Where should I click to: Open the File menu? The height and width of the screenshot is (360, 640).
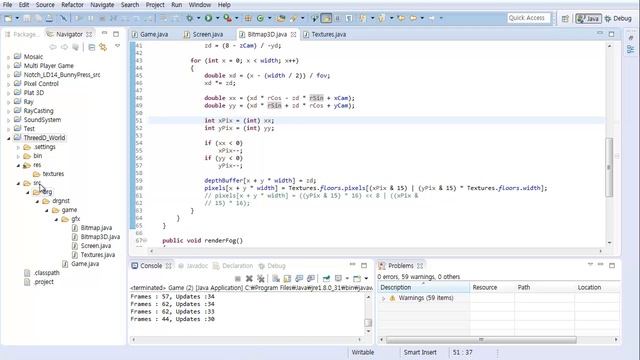pos(7,5)
